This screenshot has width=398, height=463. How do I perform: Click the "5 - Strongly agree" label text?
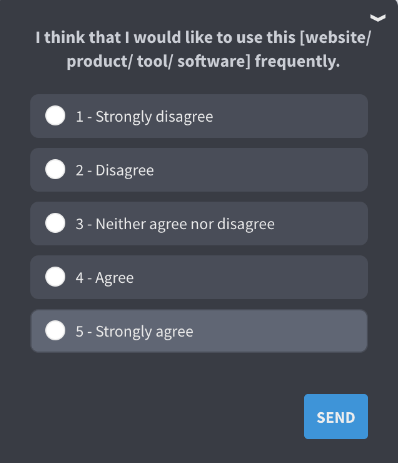[134, 332]
